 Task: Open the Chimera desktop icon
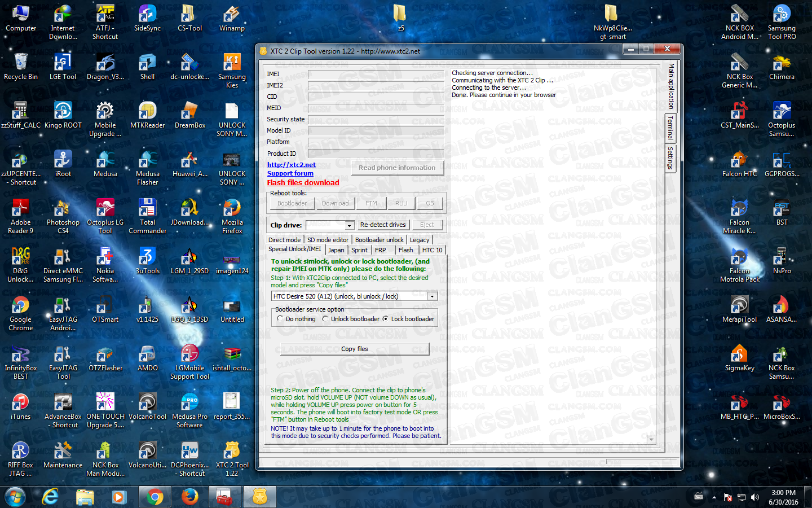click(x=782, y=67)
